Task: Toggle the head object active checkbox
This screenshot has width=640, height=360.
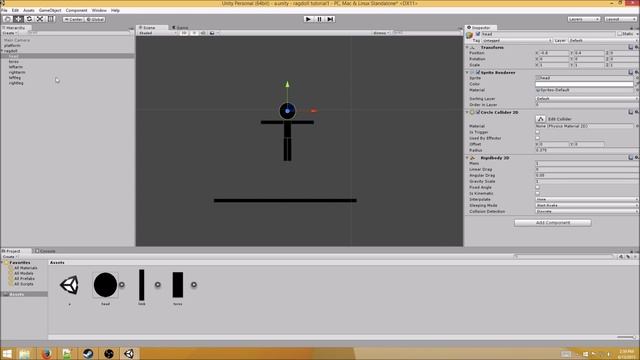Action: click(478, 34)
